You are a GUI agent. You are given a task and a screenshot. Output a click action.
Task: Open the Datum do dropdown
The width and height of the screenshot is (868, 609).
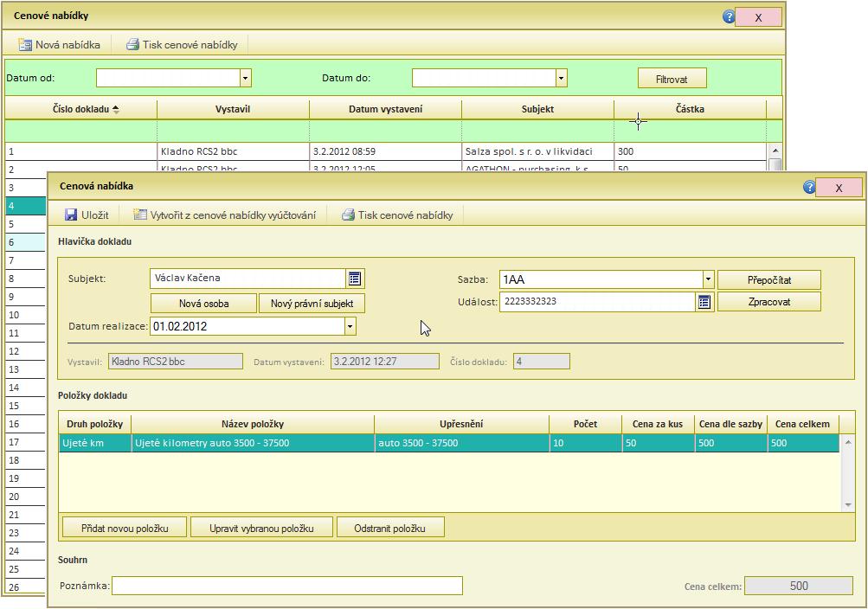tap(561, 78)
